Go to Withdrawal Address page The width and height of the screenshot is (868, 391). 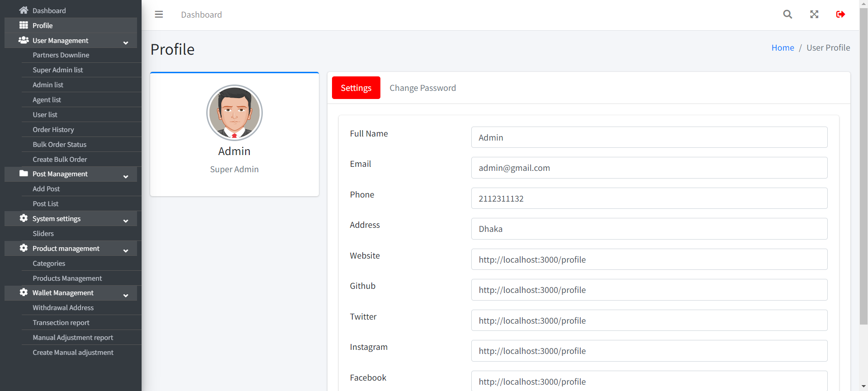click(x=63, y=308)
